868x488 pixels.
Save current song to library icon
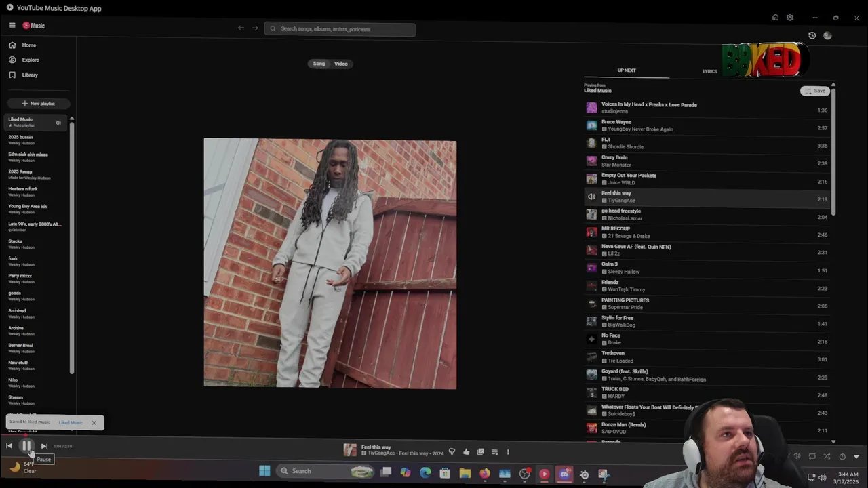(480, 452)
